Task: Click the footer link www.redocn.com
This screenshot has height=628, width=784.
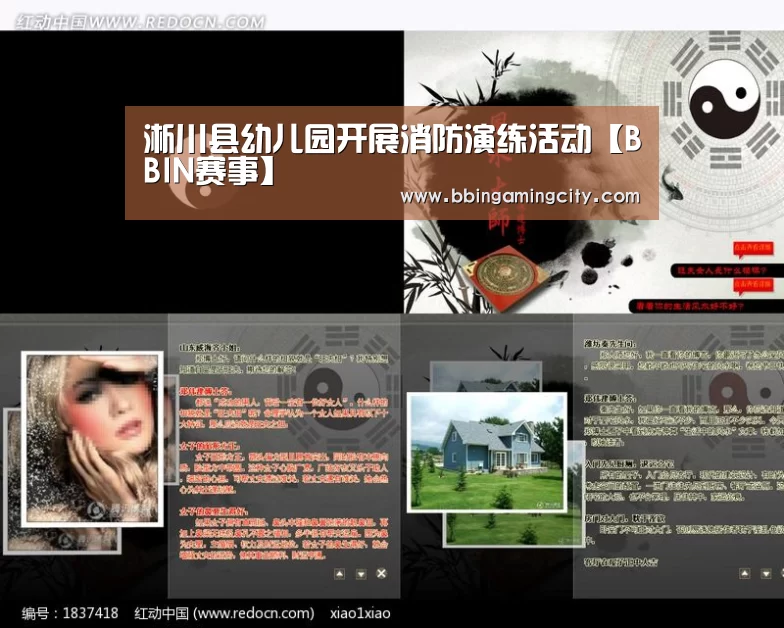Action: (254, 613)
